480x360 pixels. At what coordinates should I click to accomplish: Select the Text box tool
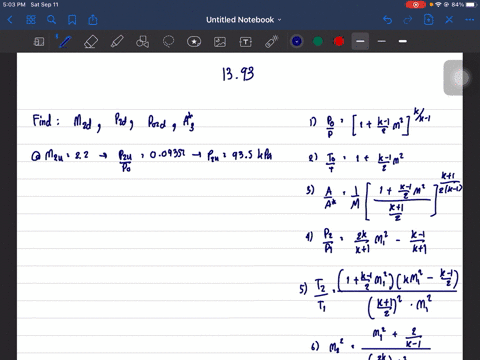(246, 42)
